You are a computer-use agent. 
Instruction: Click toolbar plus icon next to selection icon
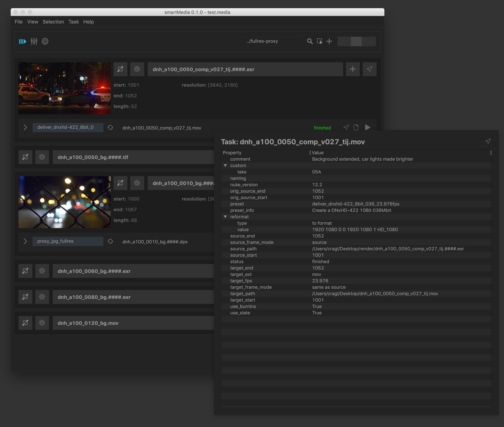[x=329, y=41]
